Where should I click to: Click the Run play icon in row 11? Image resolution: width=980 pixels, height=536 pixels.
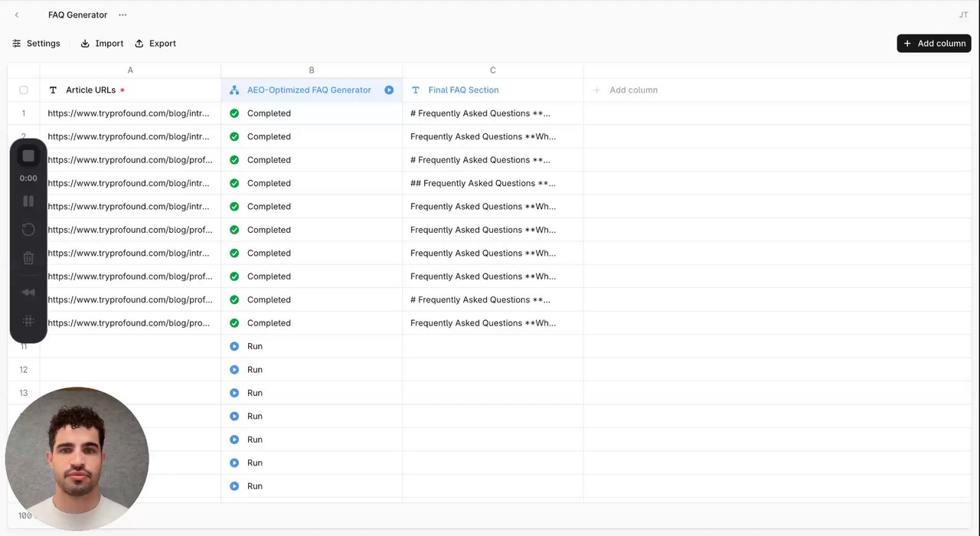234,346
